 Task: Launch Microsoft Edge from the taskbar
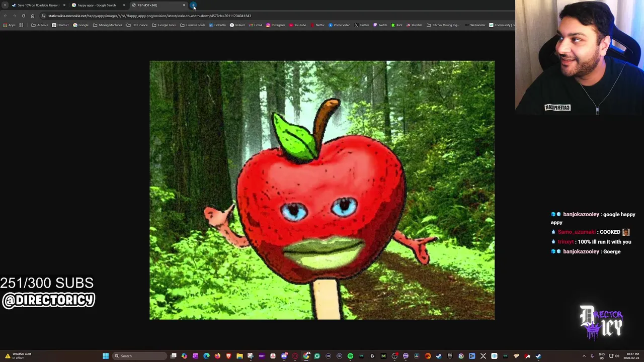(x=206, y=356)
